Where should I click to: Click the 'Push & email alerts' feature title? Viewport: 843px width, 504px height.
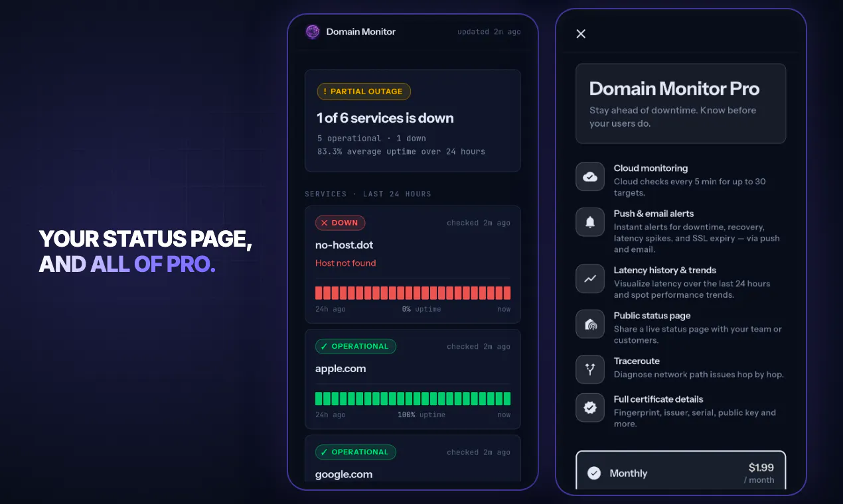tap(654, 214)
